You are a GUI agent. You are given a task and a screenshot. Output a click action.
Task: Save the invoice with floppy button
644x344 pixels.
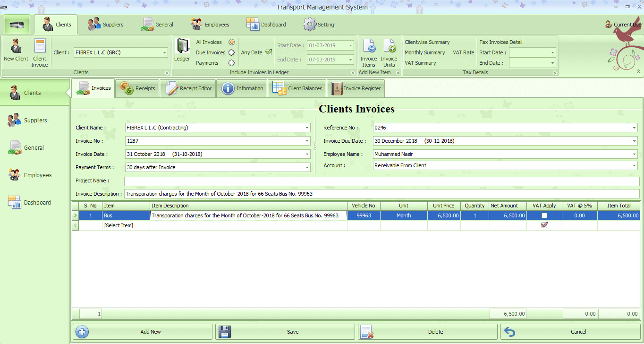coord(285,332)
